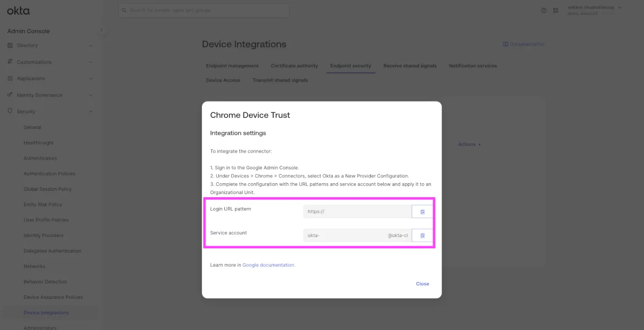644x330 pixels.
Task: Click the Security shield icon
Action: pyautogui.click(x=10, y=111)
